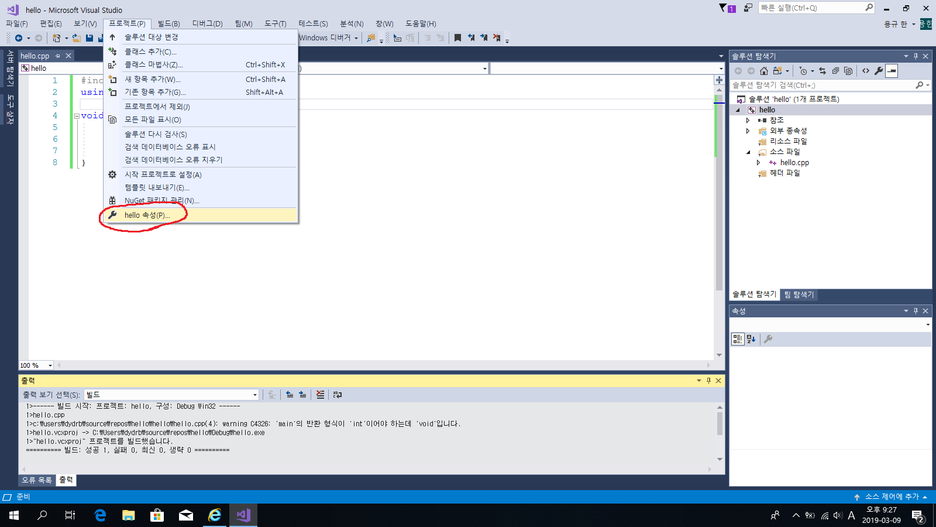
Task: Click feedback icon in title bar
Action: tap(748, 8)
